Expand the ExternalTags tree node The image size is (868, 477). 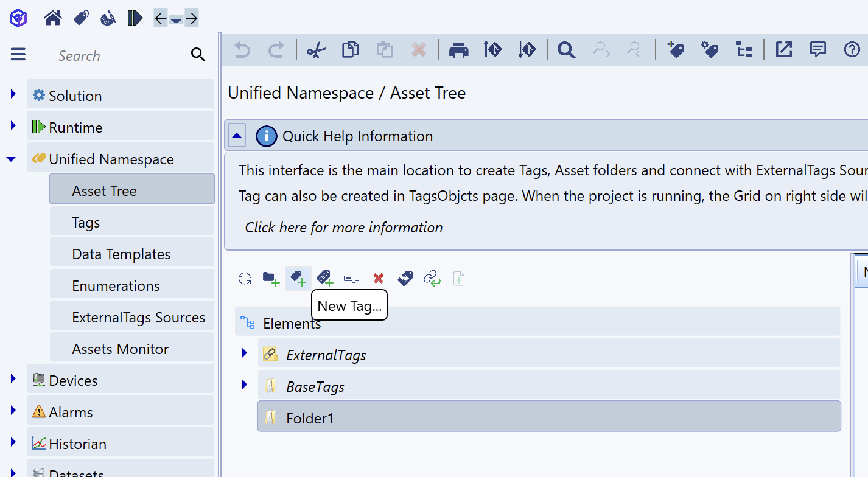click(245, 353)
